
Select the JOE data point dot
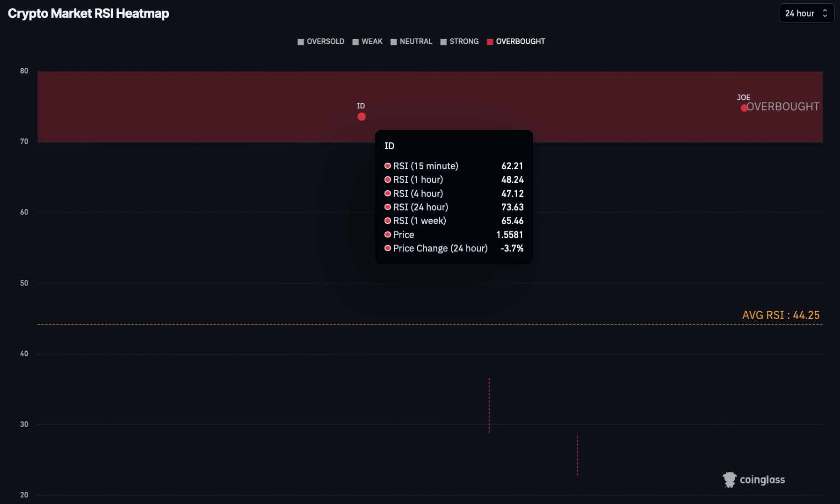744,108
